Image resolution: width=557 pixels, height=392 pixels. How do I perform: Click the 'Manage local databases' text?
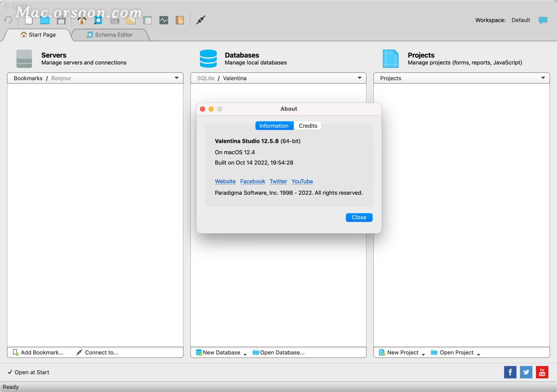click(x=256, y=62)
